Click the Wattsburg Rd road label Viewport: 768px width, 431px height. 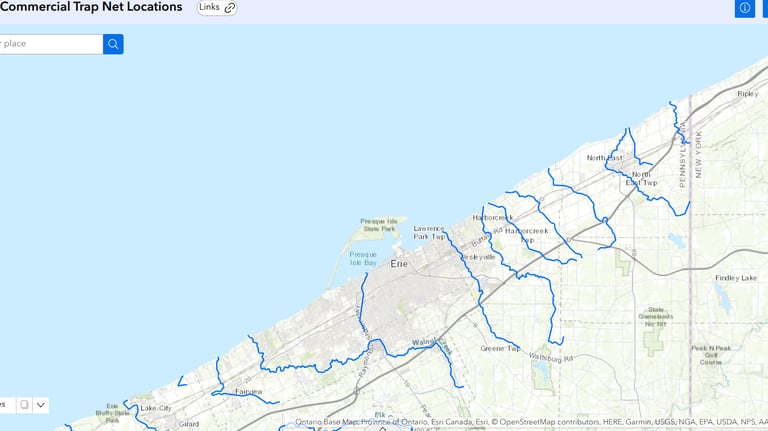pyautogui.click(x=551, y=358)
